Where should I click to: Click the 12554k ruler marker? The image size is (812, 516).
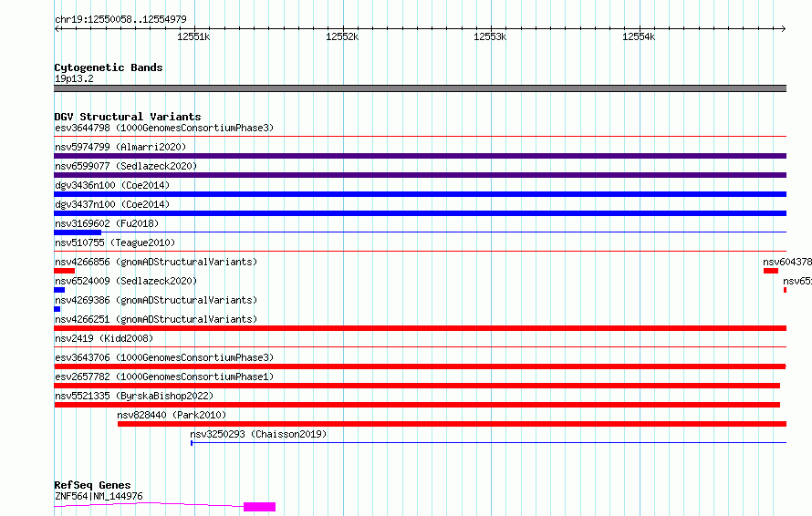(x=639, y=36)
